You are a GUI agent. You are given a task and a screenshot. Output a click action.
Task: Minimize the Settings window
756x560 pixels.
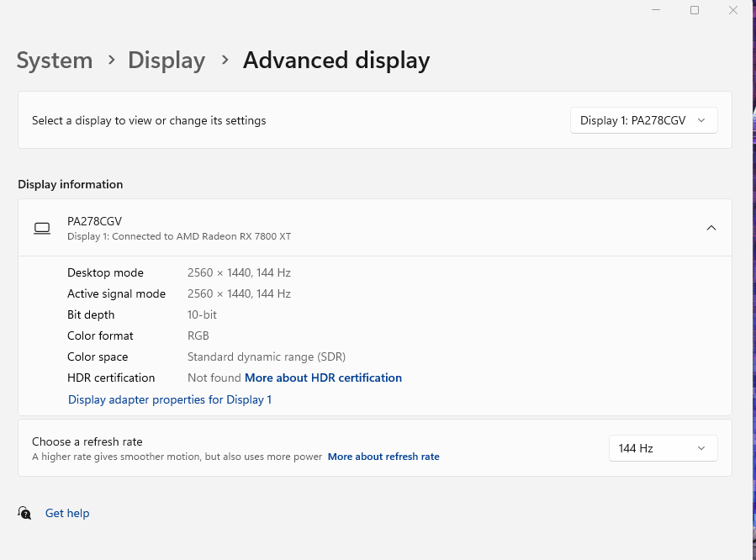(x=656, y=10)
